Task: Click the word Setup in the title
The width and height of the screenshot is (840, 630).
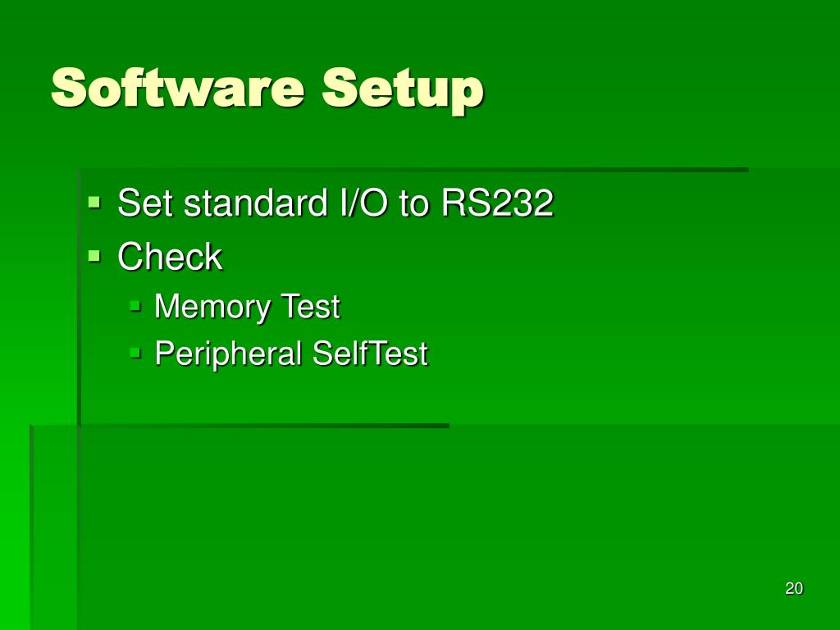Action: pos(403,89)
